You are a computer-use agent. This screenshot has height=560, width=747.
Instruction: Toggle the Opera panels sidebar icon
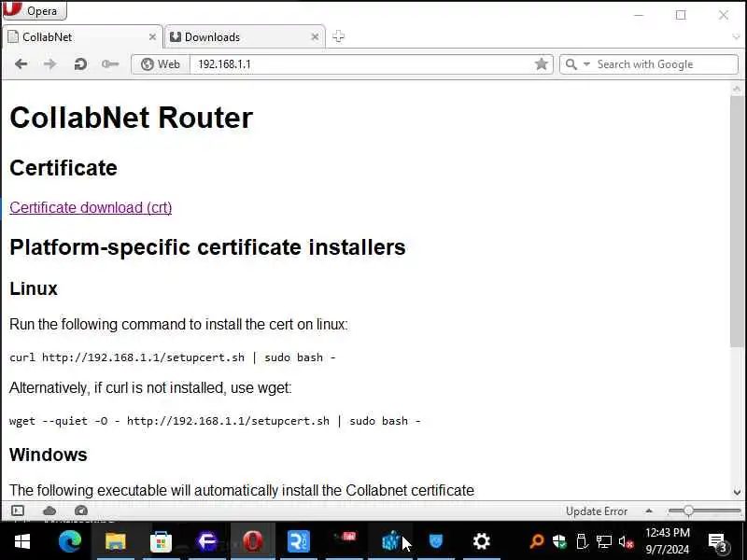(18, 511)
